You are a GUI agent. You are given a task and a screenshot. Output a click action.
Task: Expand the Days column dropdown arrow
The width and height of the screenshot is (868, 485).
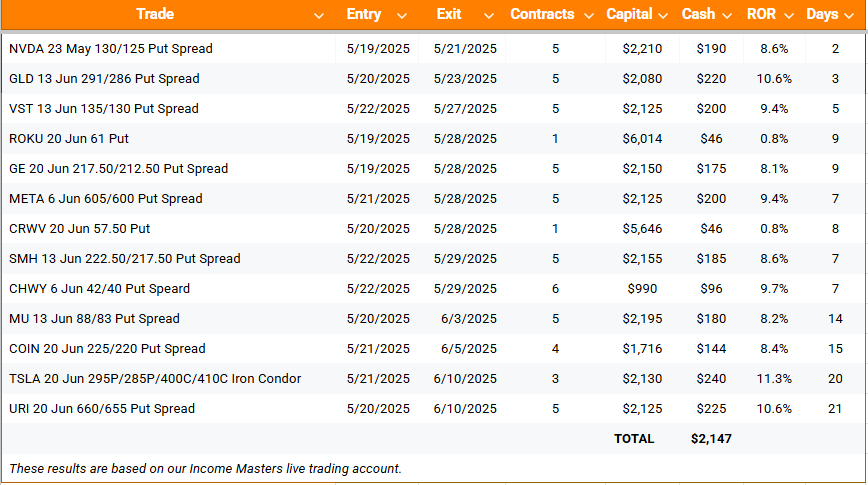coord(849,16)
